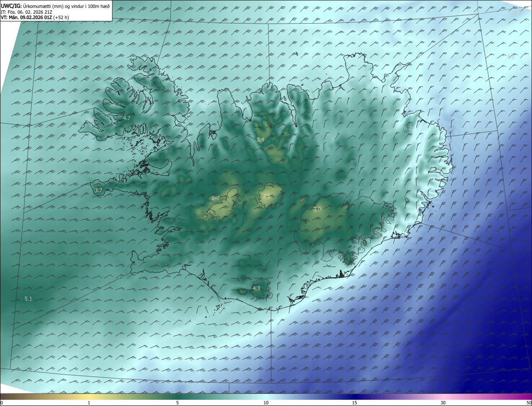Viewport: 532px width, 406px height.
Task: Click the 6.2 value in east Iceland
Action: pyautogui.click(x=408, y=128)
